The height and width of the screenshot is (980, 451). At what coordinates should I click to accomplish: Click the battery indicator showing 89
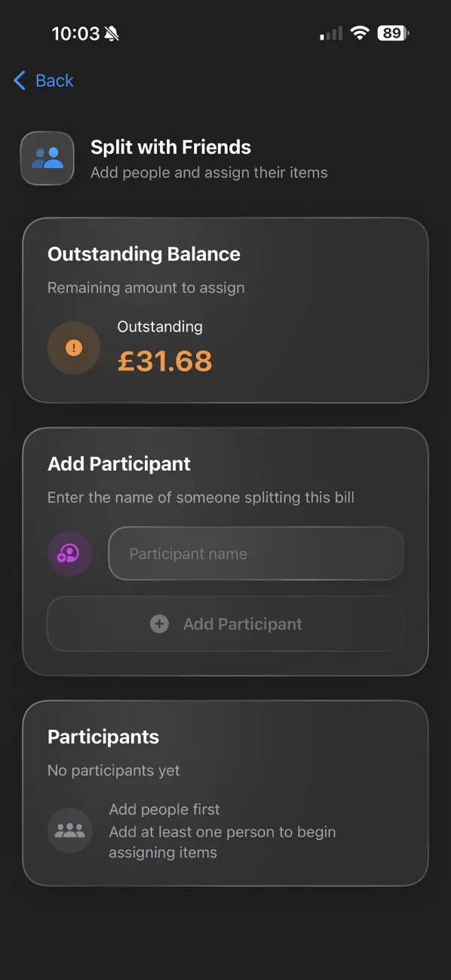click(x=391, y=32)
